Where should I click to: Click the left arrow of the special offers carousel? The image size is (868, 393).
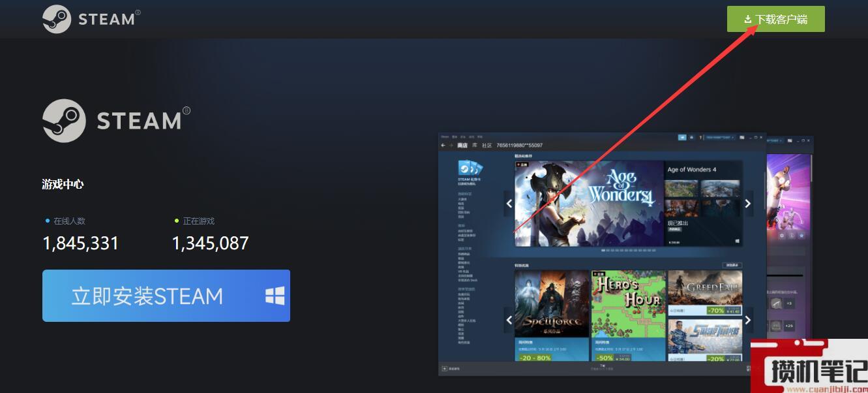(509, 320)
